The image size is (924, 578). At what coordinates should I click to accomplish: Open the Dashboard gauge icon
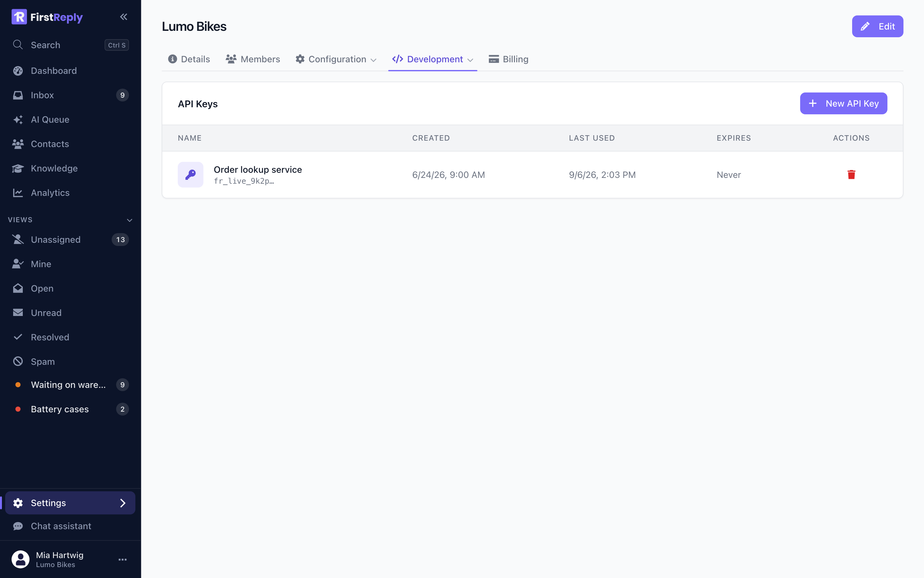tap(18, 71)
